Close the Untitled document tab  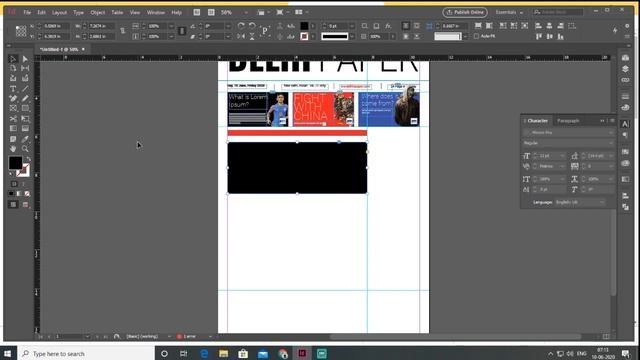tap(83, 49)
